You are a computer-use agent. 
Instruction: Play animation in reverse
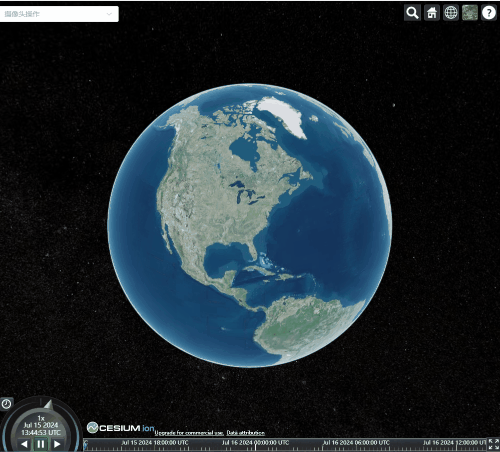pos(24,444)
